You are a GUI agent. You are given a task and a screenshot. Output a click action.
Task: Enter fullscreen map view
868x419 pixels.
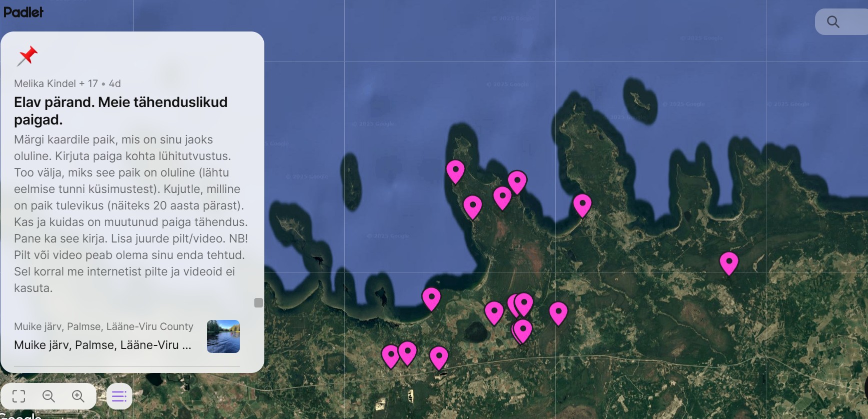[19, 396]
